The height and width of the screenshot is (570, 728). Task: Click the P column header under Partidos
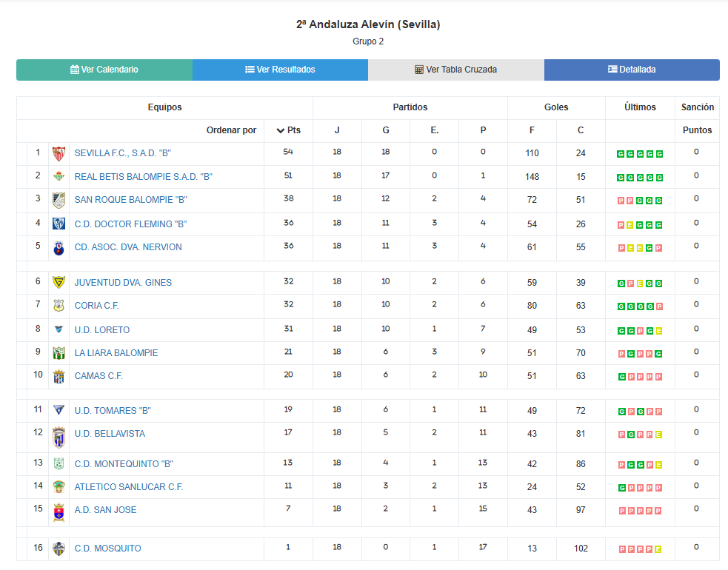tap(484, 130)
